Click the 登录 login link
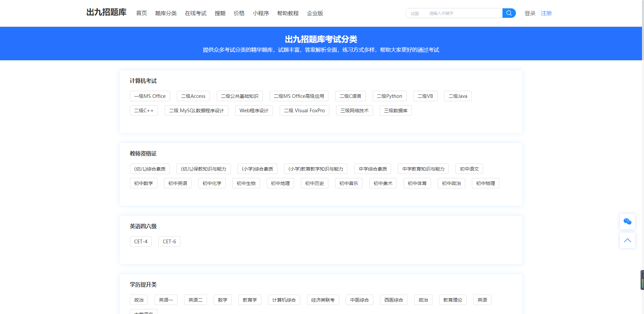 pos(530,13)
